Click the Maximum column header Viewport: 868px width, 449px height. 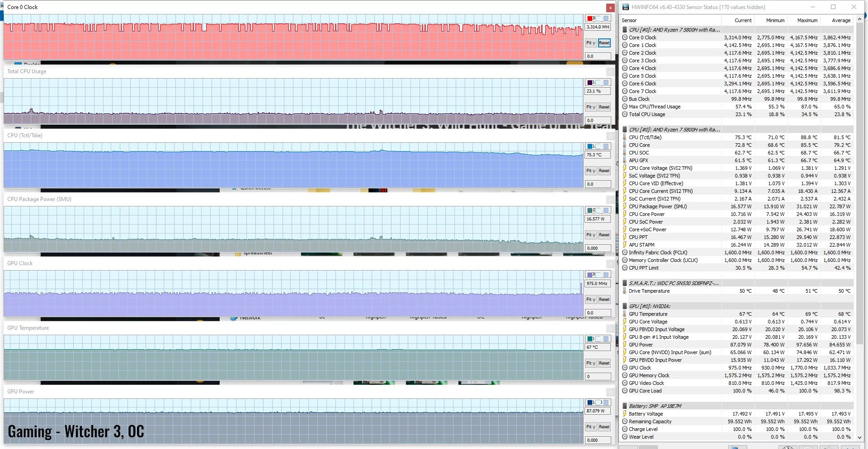click(x=807, y=20)
